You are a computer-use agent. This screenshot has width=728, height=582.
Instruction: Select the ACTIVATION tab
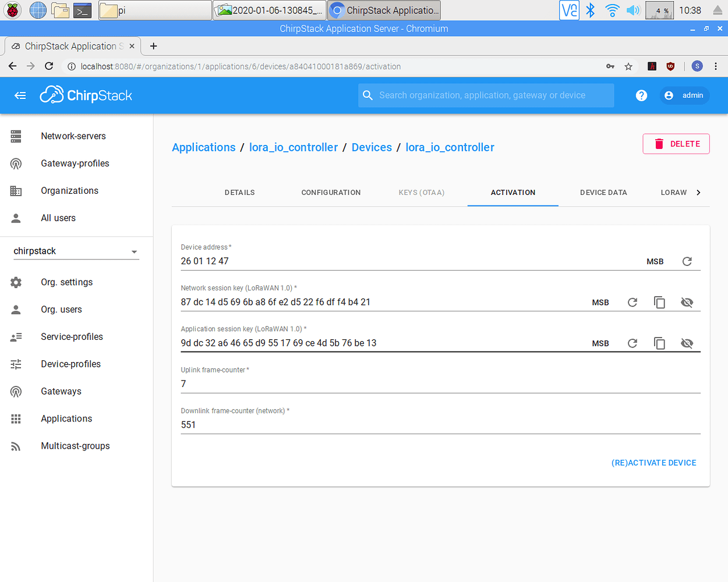513,193
